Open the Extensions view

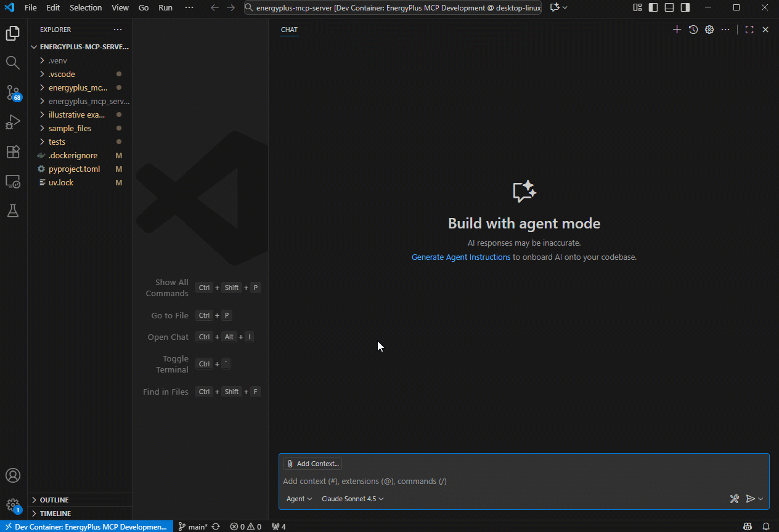(13, 151)
